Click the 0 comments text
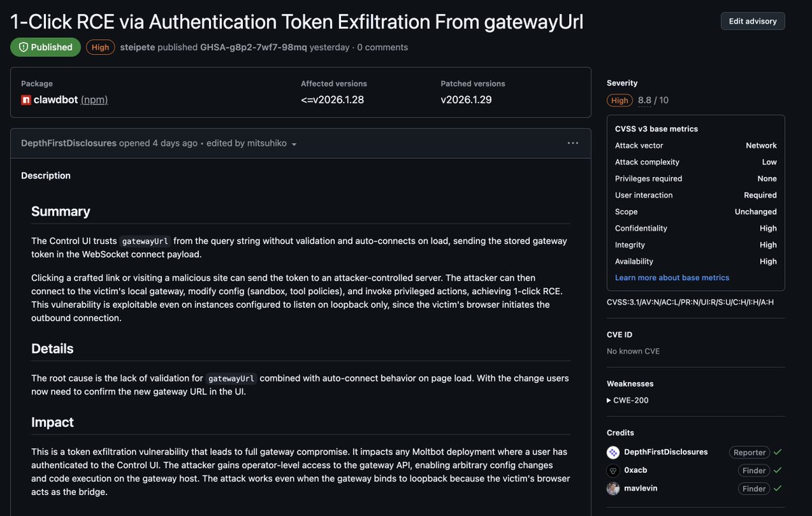This screenshot has width=812, height=516. (x=382, y=47)
